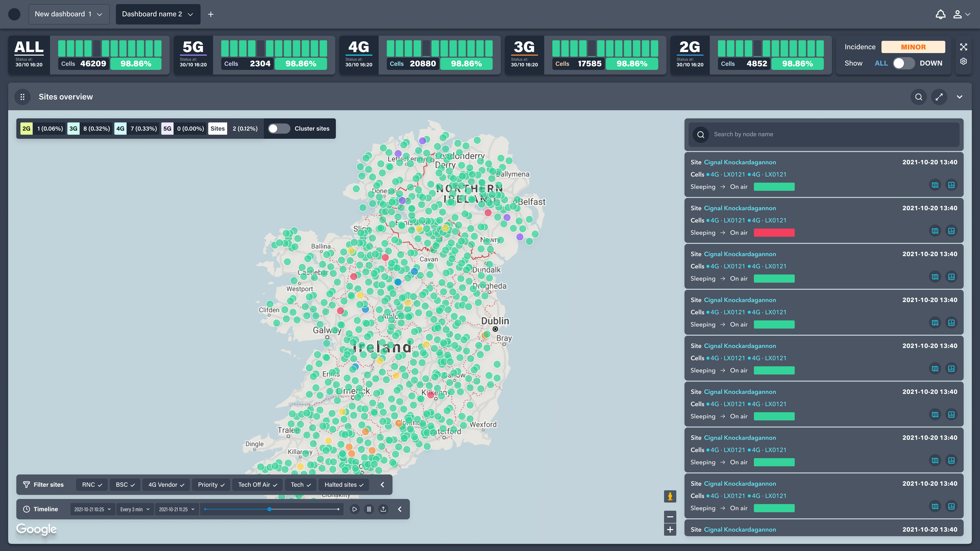Viewport: 980px width, 551px height.
Task: Toggle Show ALL/DOWN switch
Action: pyautogui.click(x=903, y=63)
